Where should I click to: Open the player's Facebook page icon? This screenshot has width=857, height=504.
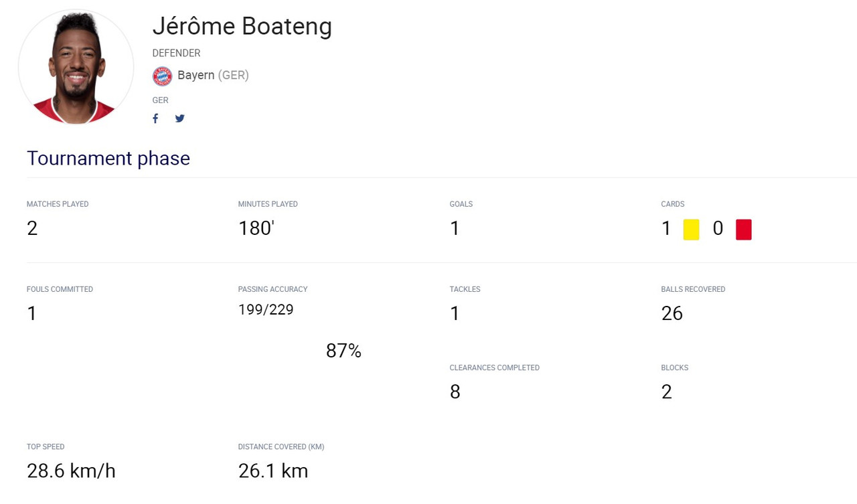click(155, 118)
